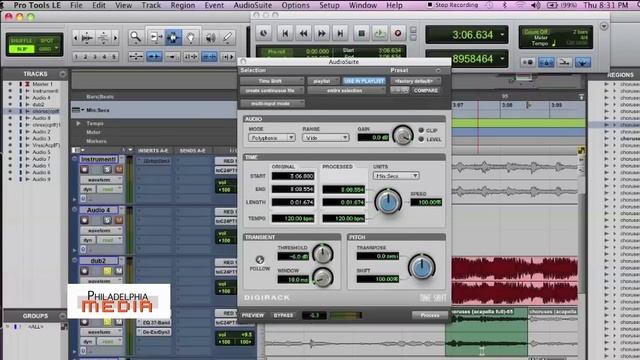The image size is (640, 360).
Task: Select the Scrubber speaker tool
Action: (x=210, y=38)
